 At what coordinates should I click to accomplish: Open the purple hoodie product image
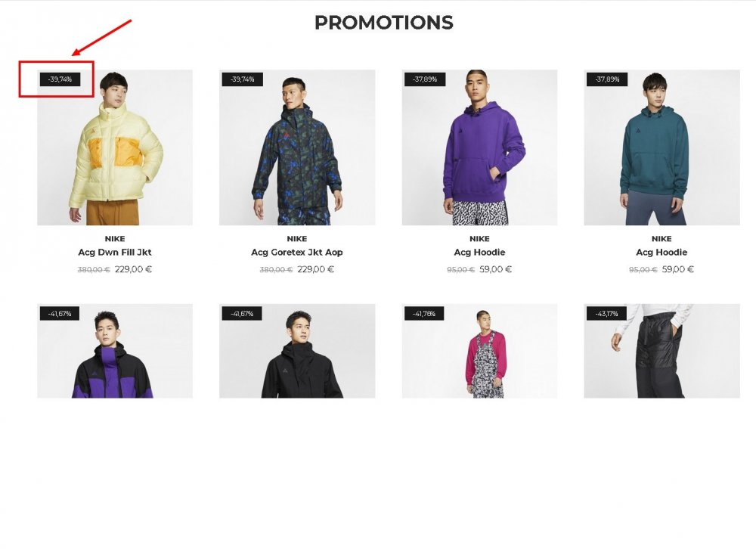(x=480, y=147)
